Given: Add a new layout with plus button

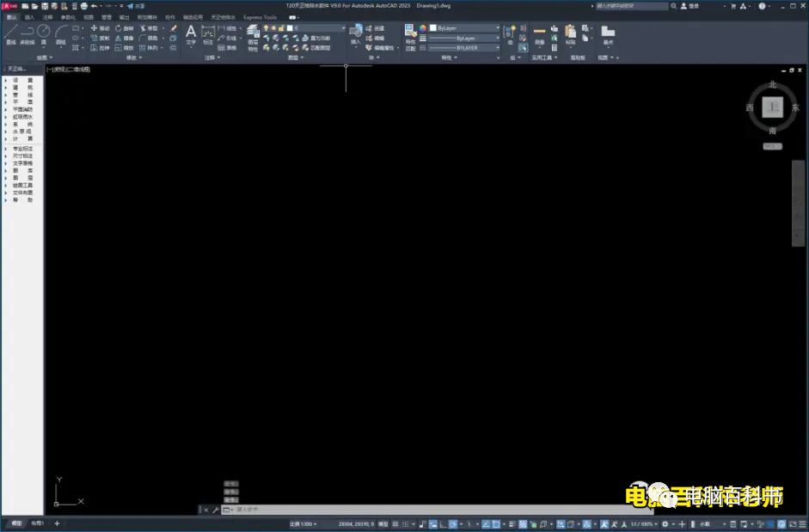Looking at the screenshot, I should click(57, 523).
